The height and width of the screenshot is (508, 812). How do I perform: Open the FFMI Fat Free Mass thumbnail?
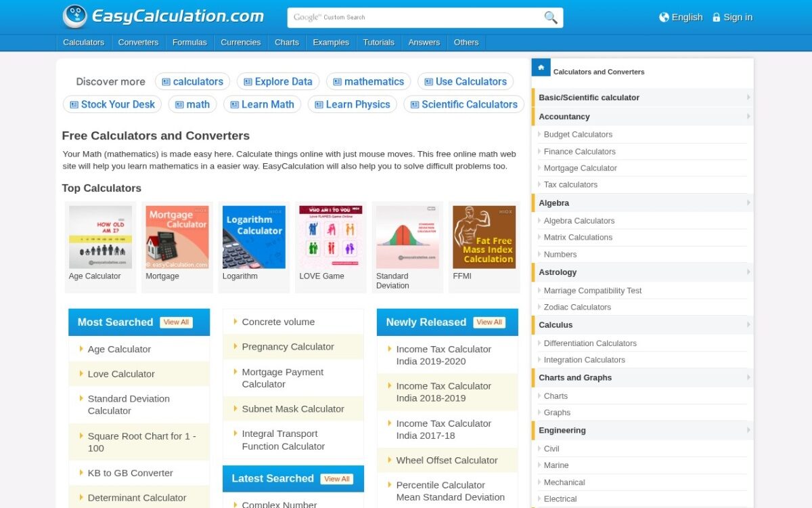tap(484, 237)
